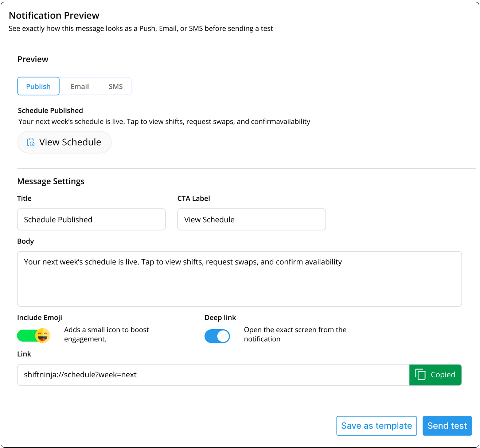The image size is (480, 448).
Task: Focus the Title input with Schedule Published
Action: tap(91, 220)
